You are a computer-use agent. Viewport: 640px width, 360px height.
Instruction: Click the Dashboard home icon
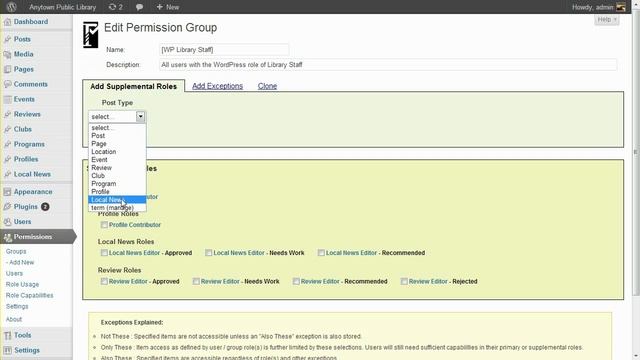[x=7, y=22]
